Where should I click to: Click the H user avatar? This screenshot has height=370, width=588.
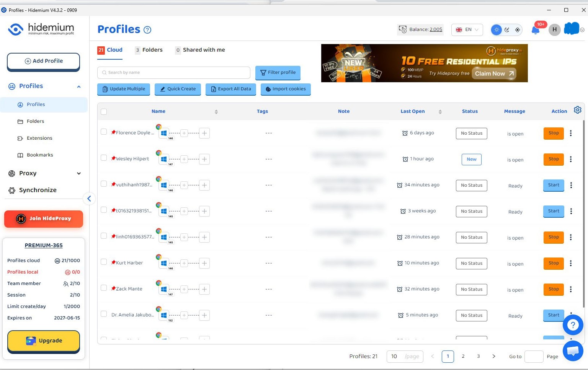[x=554, y=29]
